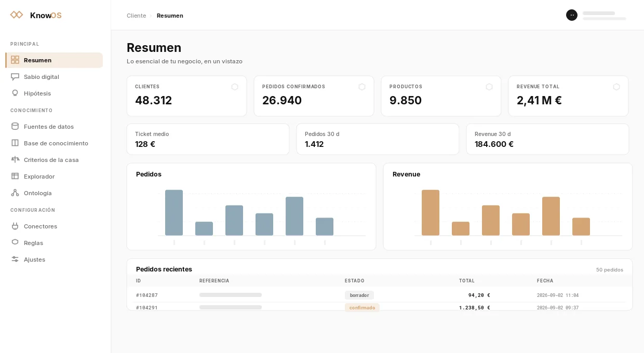
Task: Click the tallest bar in the Pedidos chart
Action: point(174,213)
